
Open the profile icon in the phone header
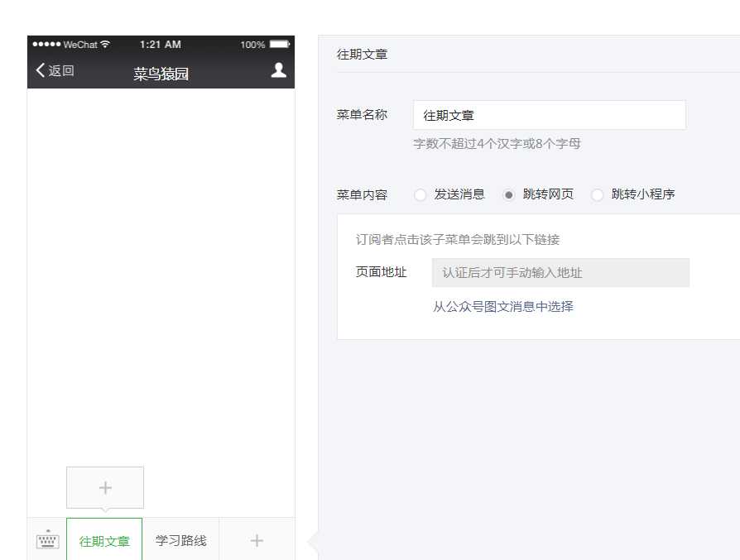tap(277, 70)
